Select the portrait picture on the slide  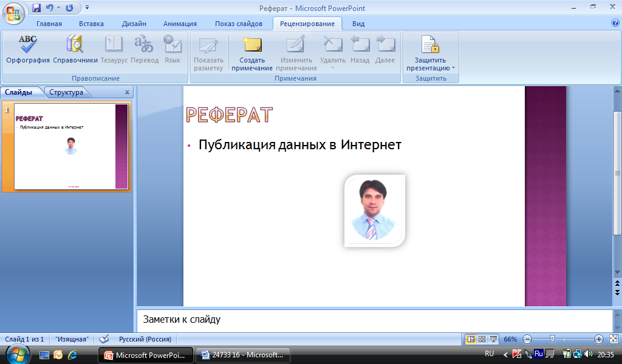pos(374,211)
